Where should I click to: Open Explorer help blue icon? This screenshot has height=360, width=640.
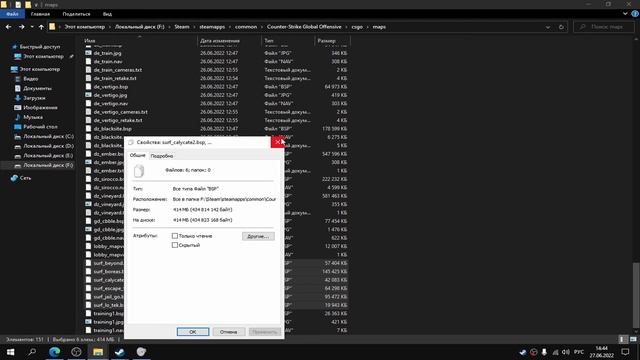(635, 13)
